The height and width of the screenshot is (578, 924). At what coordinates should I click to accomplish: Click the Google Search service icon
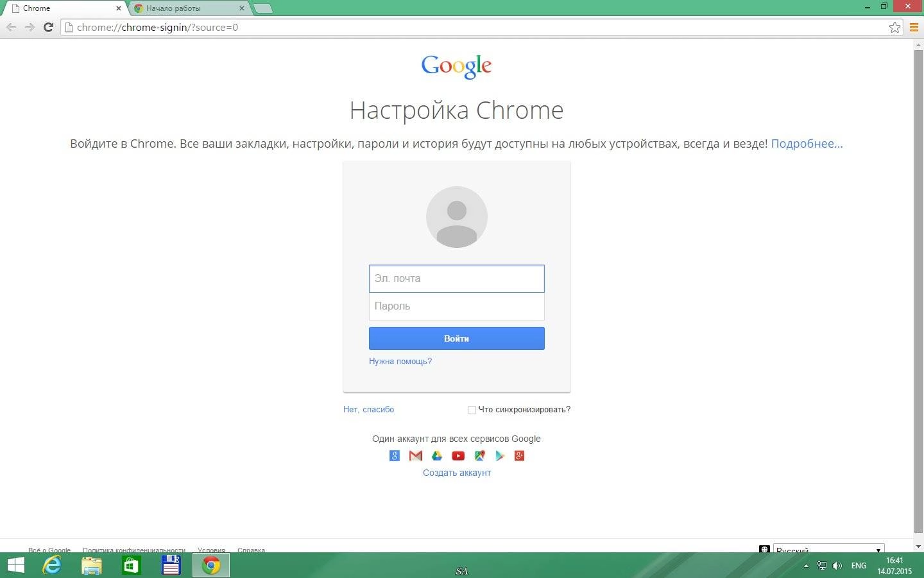[x=395, y=456]
